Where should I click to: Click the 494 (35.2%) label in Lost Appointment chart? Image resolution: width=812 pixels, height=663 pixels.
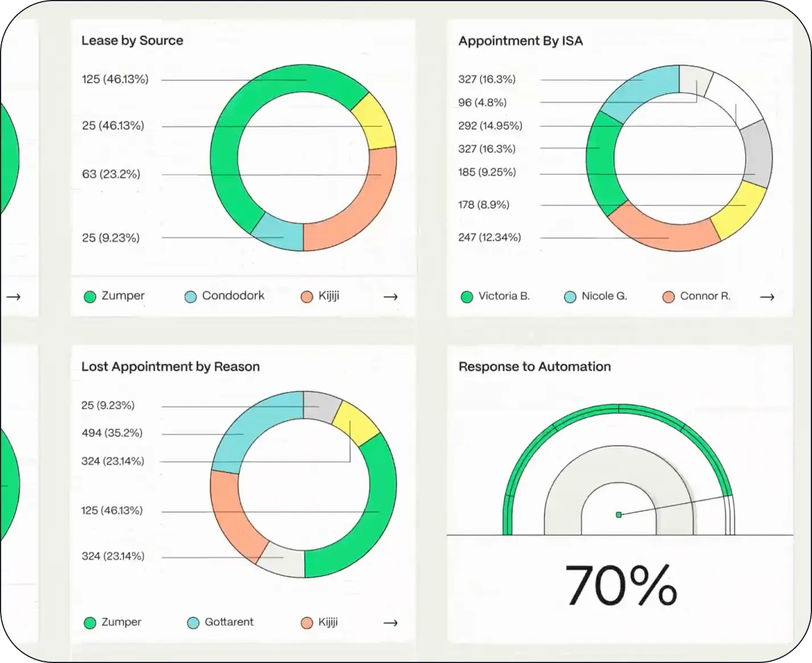[112, 433]
